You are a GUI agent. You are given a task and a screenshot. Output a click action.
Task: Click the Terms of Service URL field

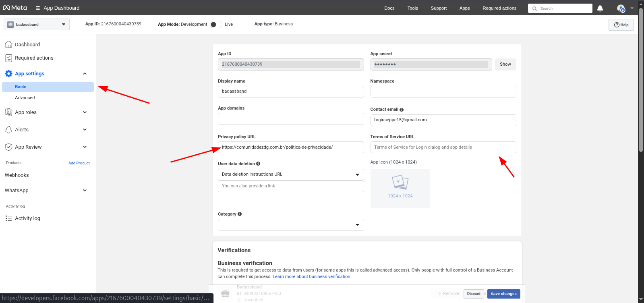point(443,147)
